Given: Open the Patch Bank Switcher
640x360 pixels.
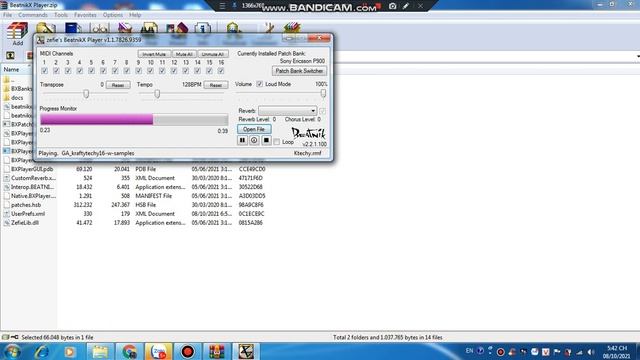Looking at the screenshot, I should (299, 71).
